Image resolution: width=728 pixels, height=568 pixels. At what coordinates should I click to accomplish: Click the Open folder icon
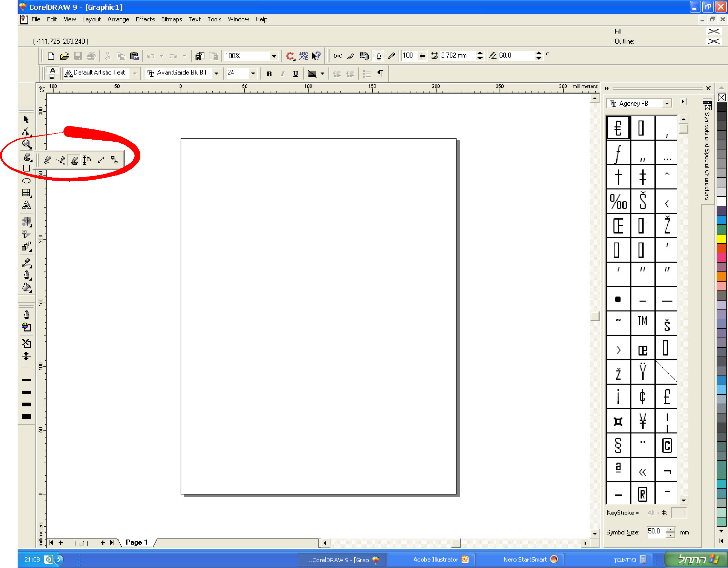[x=64, y=56]
